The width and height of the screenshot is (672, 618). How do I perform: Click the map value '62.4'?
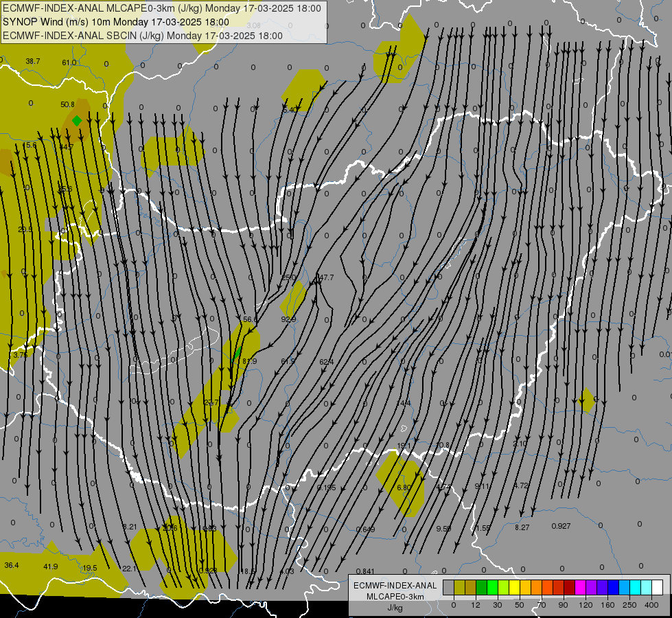(x=327, y=362)
